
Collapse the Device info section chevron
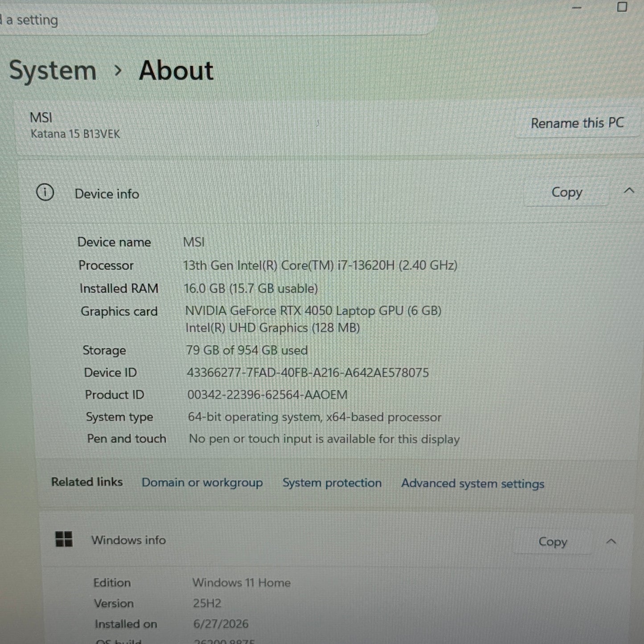tap(629, 191)
